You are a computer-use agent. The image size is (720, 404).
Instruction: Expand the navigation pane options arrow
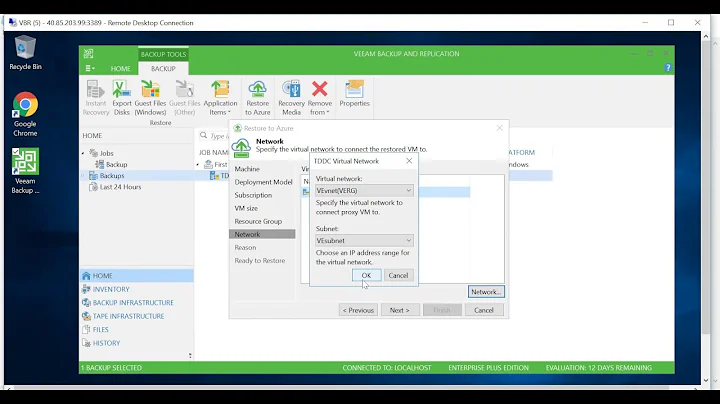(190, 355)
